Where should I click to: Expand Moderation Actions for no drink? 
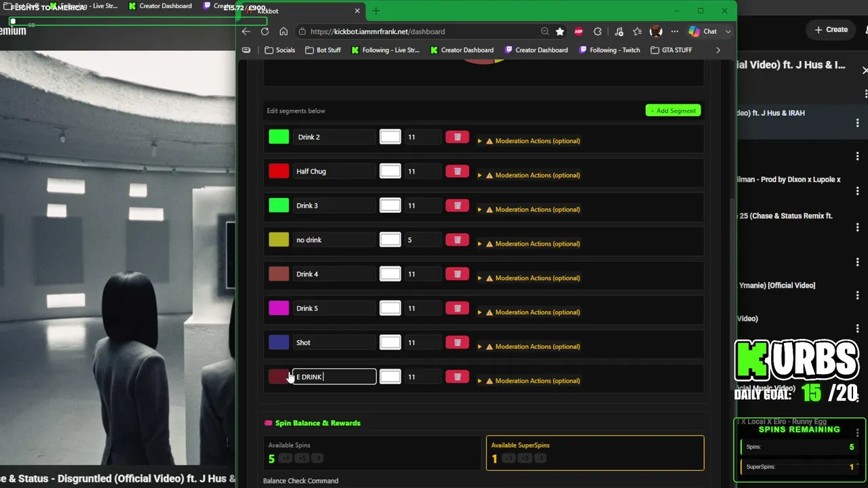pos(529,243)
